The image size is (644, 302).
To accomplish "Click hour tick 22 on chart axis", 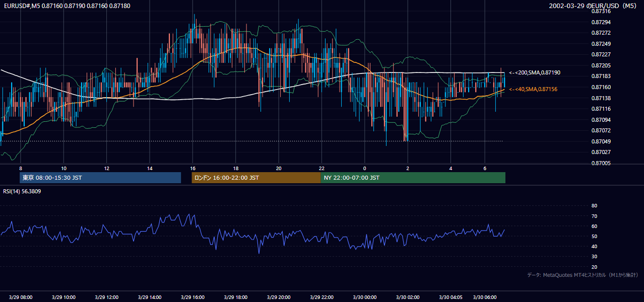I will (321, 168).
